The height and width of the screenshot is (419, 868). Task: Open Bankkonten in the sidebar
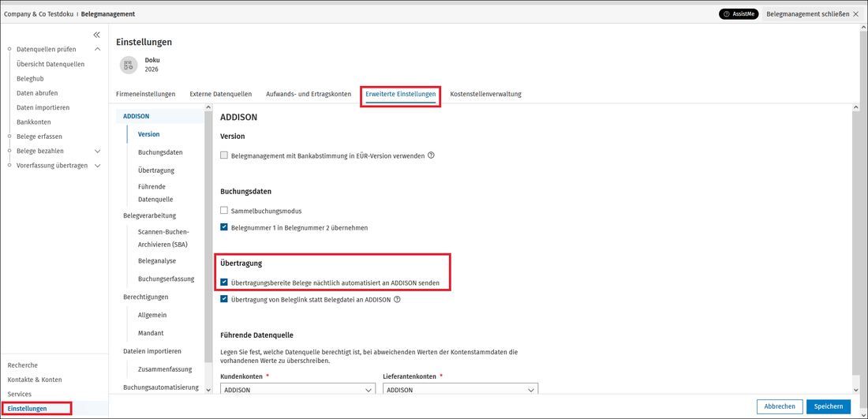pos(34,122)
